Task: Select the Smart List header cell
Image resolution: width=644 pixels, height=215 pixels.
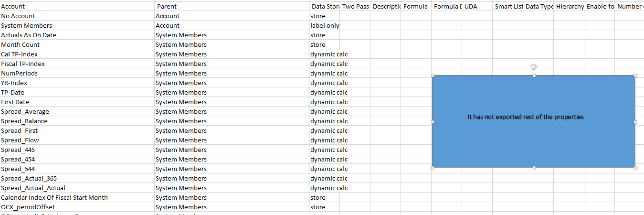Action: 507,7
